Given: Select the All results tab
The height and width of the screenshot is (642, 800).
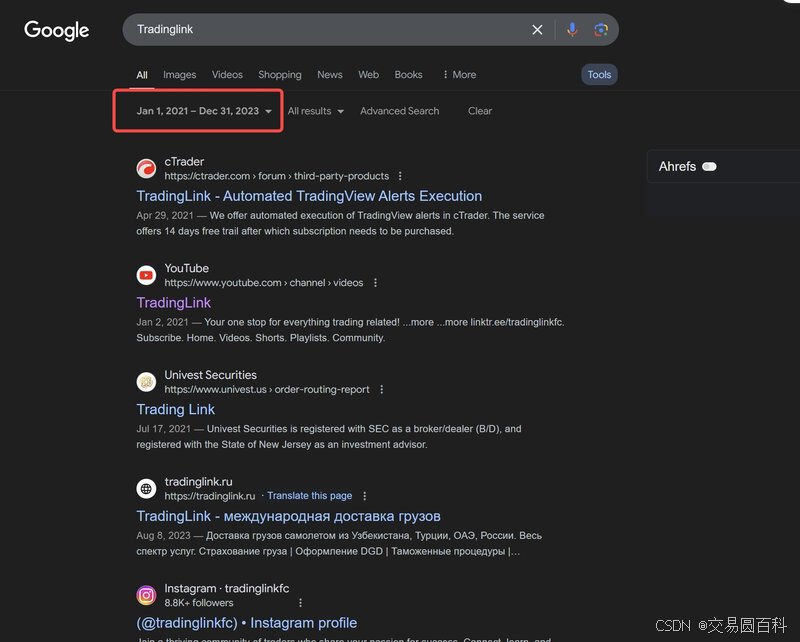Looking at the screenshot, I should (142, 75).
